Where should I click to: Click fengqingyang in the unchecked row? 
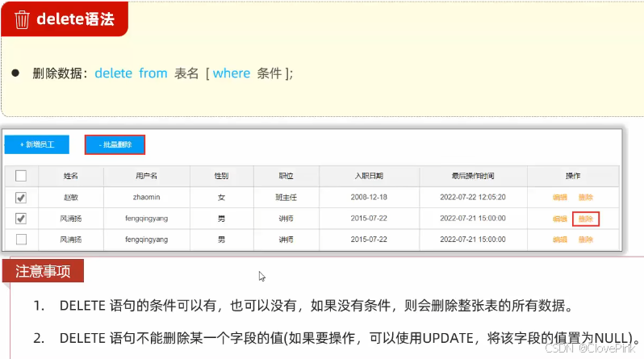pos(147,240)
